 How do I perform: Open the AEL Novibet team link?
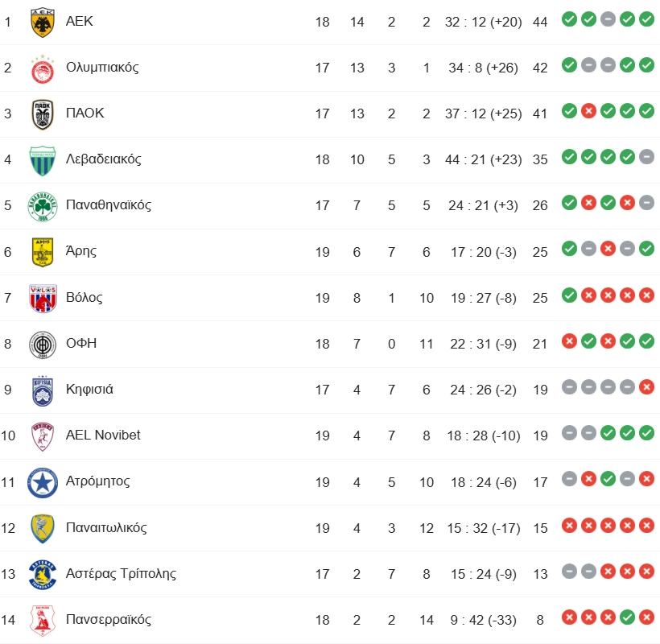tap(103, 435)
